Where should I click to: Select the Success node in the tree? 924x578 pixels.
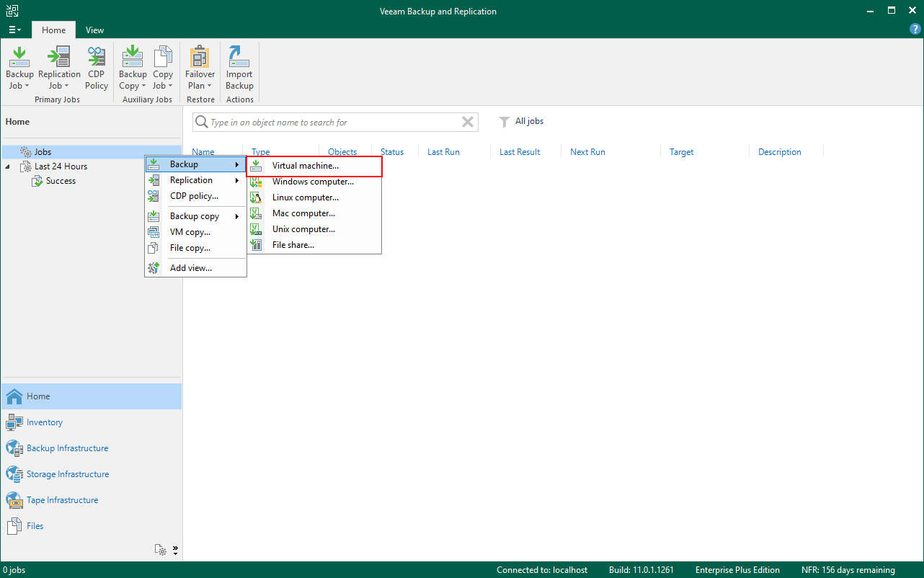61,181
